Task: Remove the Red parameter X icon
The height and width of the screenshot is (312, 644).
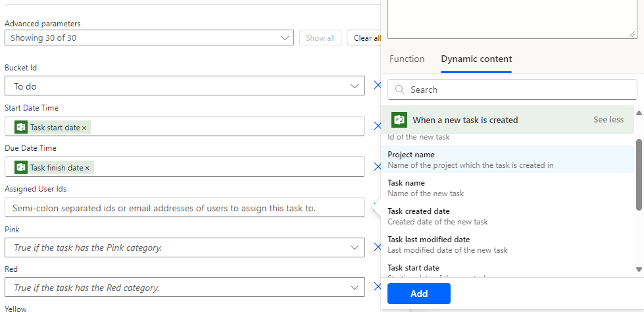Action: click(377, 287)
